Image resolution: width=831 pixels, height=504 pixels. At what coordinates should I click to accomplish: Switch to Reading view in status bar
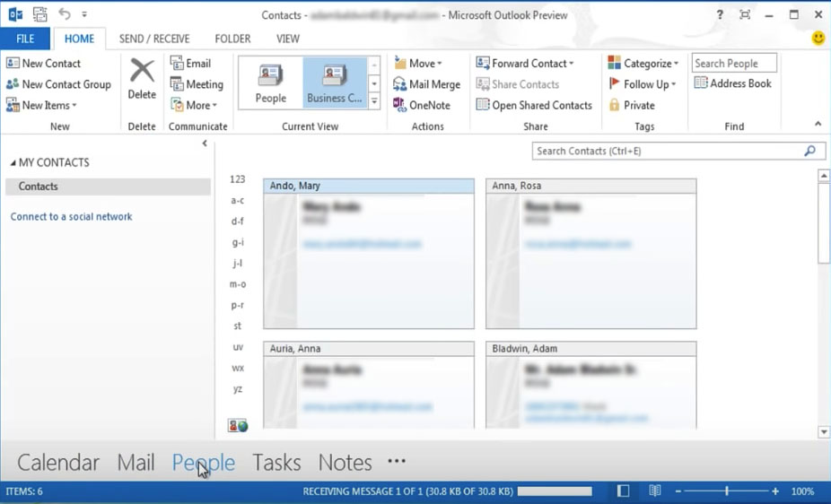pyautogui.click(x=655, y=491)
